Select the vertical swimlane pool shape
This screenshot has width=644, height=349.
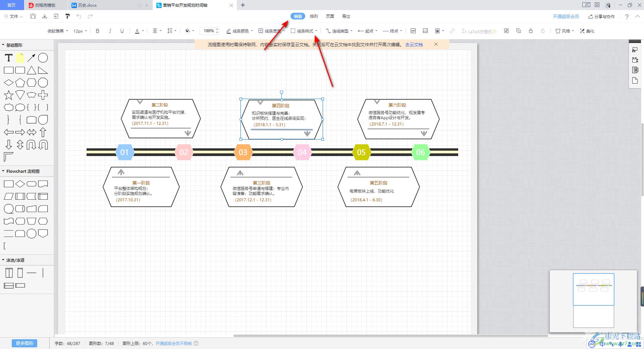coord(9,273)
